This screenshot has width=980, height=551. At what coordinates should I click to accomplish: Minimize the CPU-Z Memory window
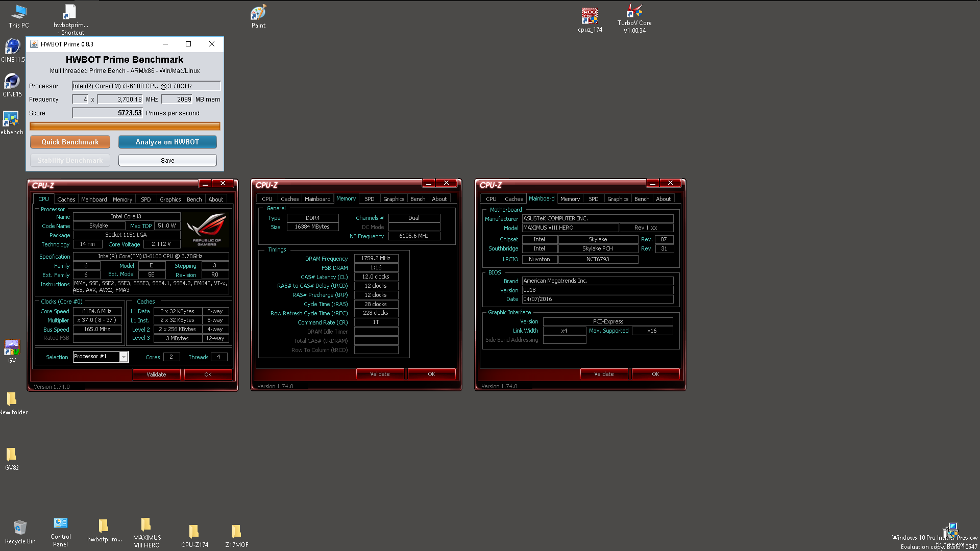429,183
